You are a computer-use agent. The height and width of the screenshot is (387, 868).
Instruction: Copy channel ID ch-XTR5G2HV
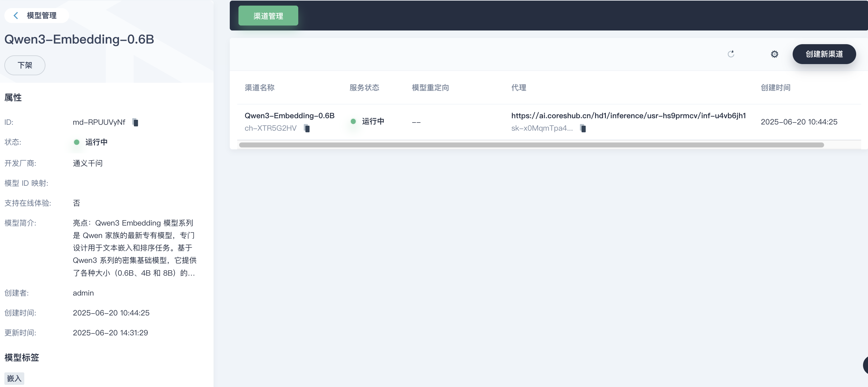point(307,128)
